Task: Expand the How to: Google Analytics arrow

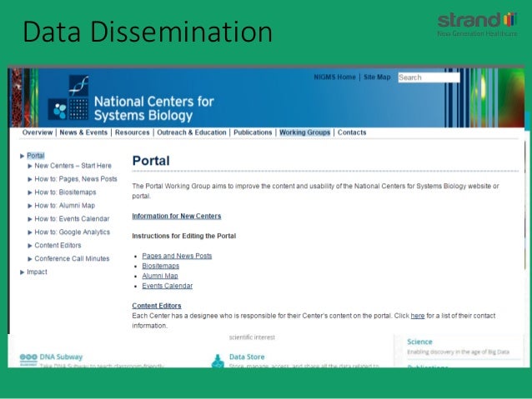Action: click(x=30, y=232)
